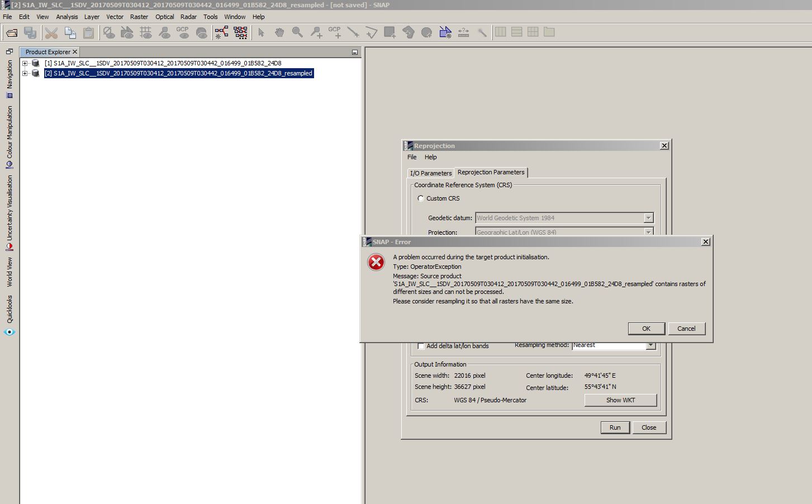Select product [1] S1A_IW_SLC in explorer

click(x=163, y=64)
